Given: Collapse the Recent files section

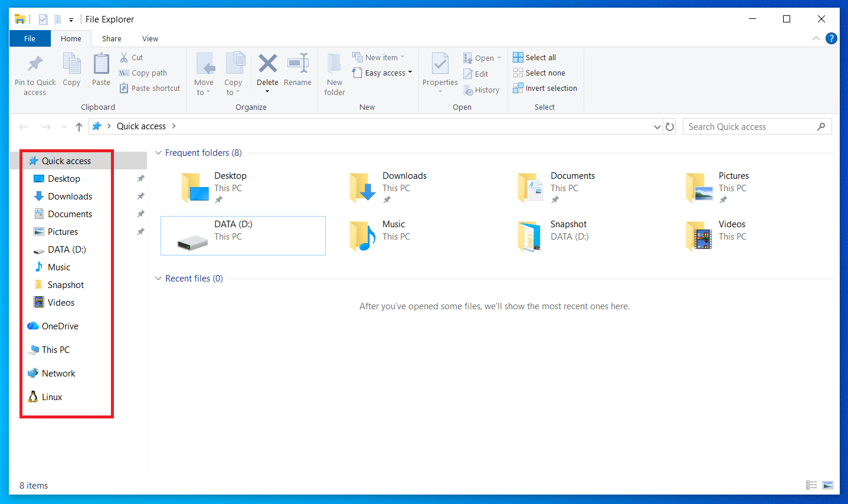Looking at the screenshot, I should 158,278.
